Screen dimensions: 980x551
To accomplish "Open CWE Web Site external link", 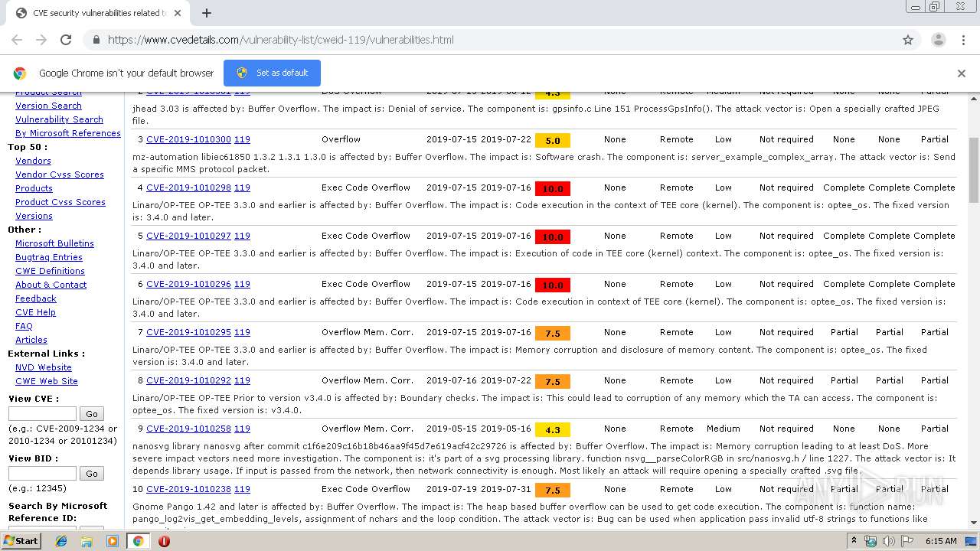I will point(47,381).
